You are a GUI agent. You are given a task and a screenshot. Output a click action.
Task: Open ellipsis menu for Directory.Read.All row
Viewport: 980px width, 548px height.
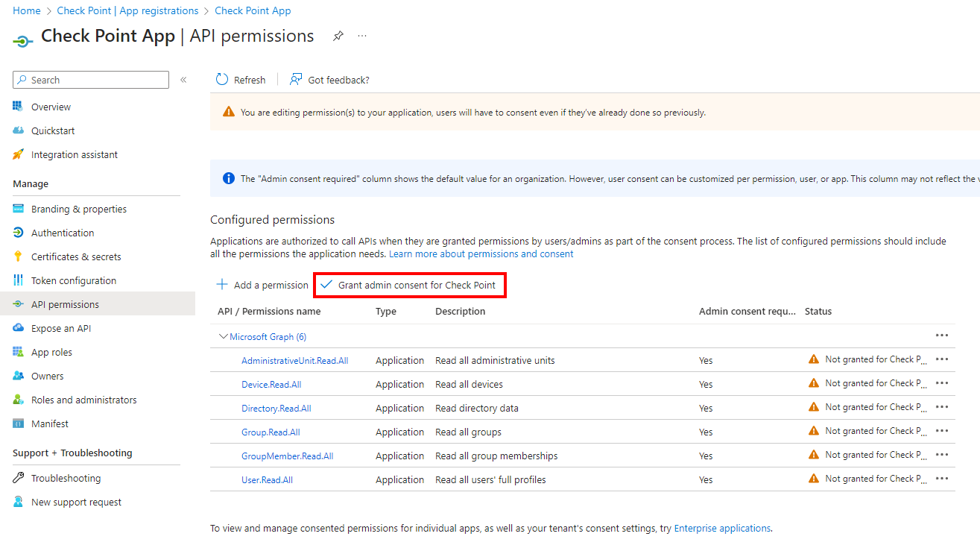(941, 407)
